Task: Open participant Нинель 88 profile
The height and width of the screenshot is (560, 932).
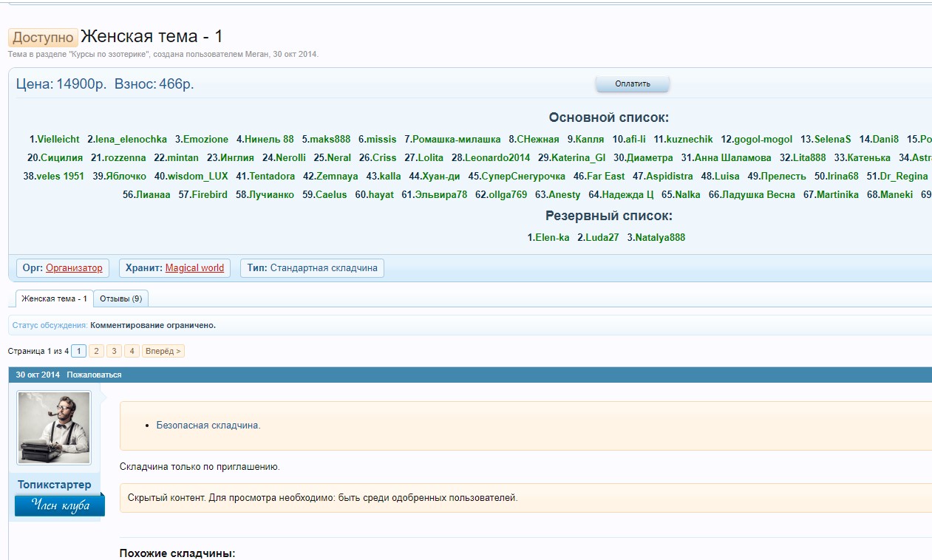Action: [269, 139]
